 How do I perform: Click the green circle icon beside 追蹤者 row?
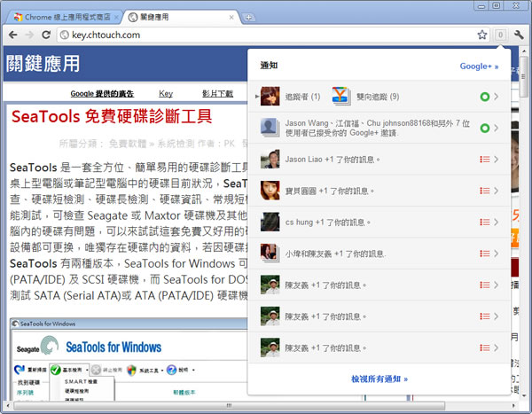coord(484,97)
